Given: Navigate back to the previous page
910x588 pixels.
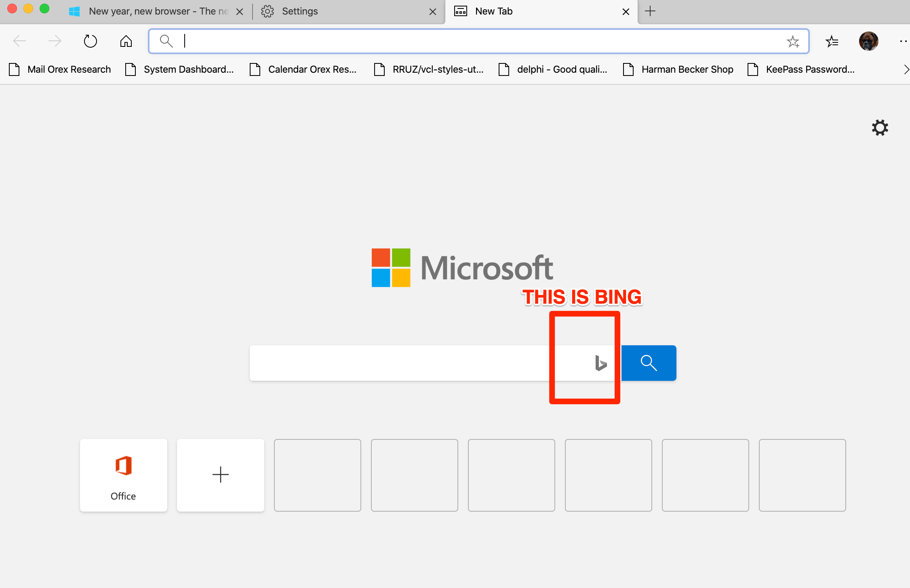Looking at the screenshot, I should [x=19, y=41].
